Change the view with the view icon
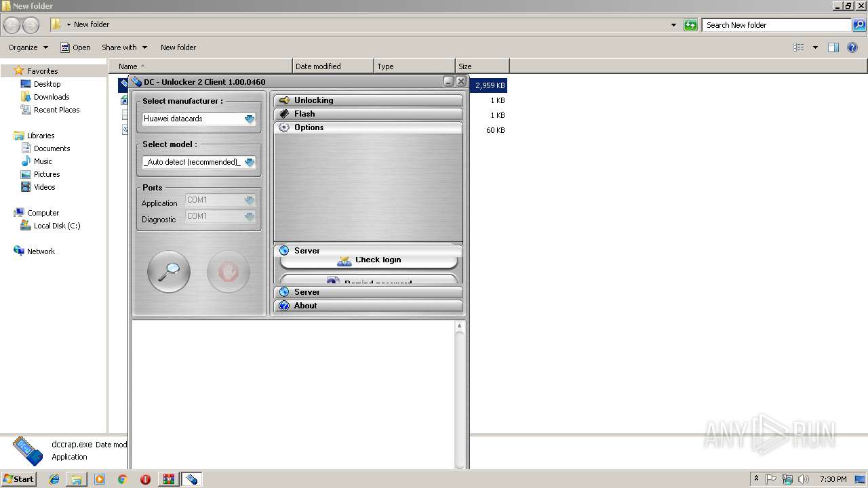 [799, 47]
